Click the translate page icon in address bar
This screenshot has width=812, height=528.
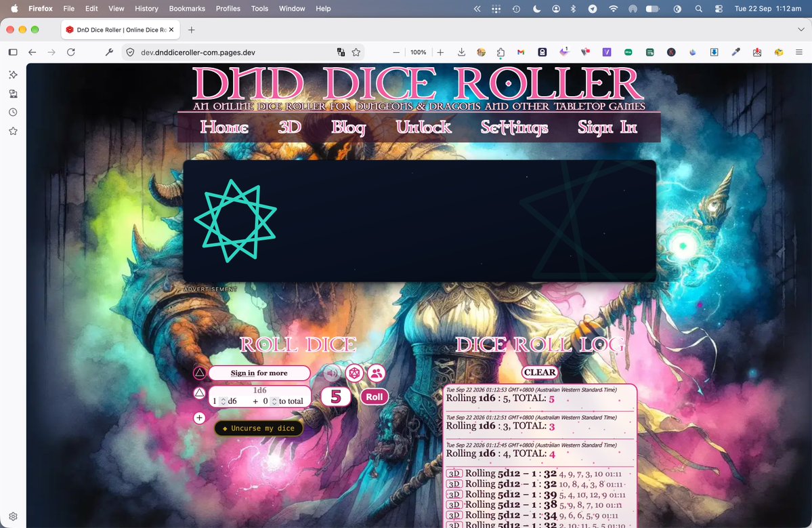(341, 52)
